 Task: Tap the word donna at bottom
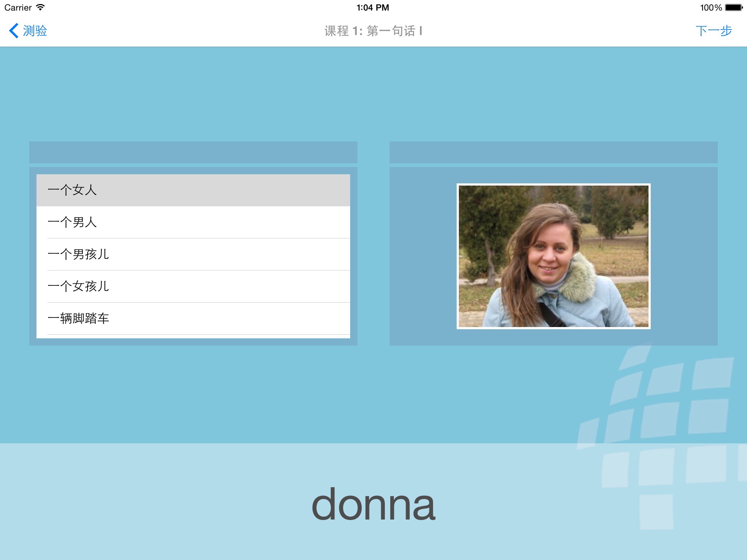tap(373, 505)
